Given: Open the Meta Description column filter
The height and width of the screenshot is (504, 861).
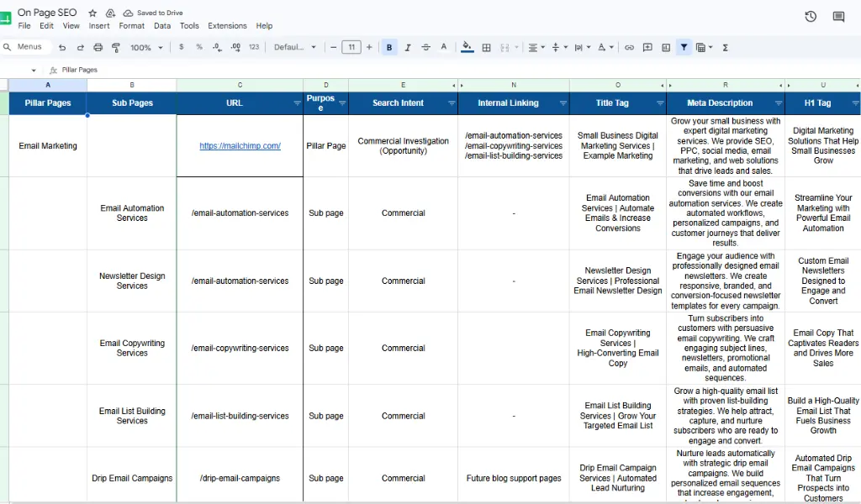Looking at the screenshot, I should pos(779,103).
